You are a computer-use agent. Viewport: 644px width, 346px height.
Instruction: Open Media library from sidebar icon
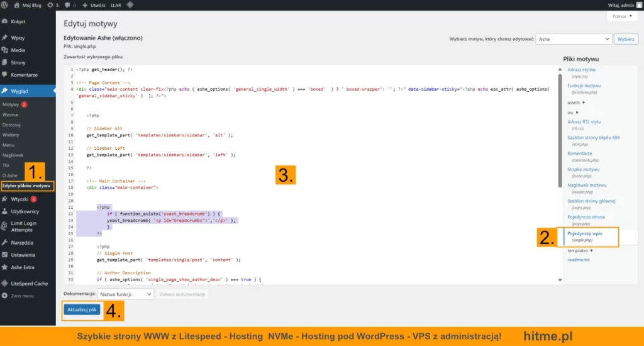tap(5, 50)
